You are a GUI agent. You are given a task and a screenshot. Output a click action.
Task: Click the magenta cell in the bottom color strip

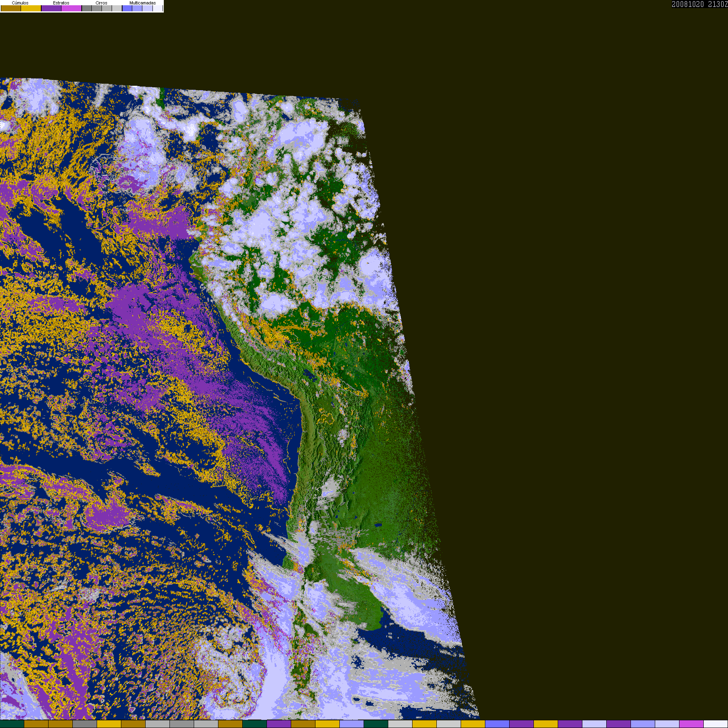[692, 724]
